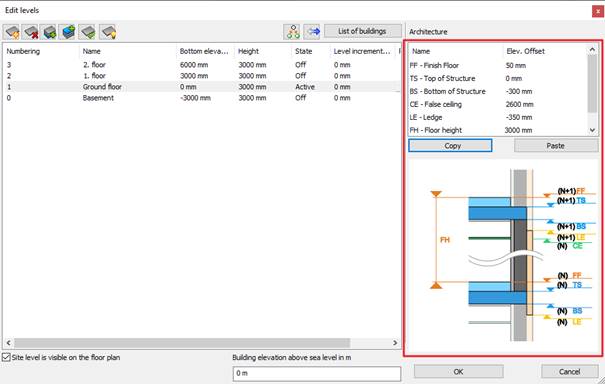Image resolution: width=605 pixels, height=384 pixels.
Task: Click the architecture list vertical scrollbar thumb
Action: (593, 84)
